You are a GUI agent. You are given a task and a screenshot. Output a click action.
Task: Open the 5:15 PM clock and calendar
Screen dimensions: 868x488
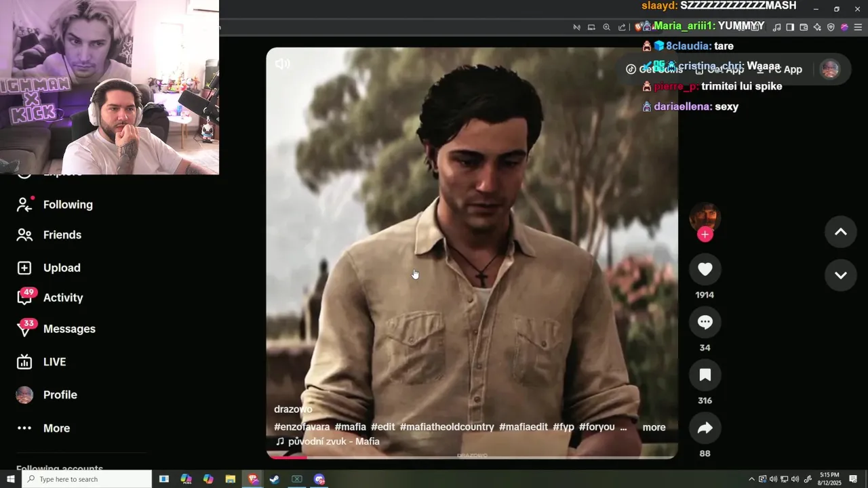pyautogui.click(x=829, y=479)
